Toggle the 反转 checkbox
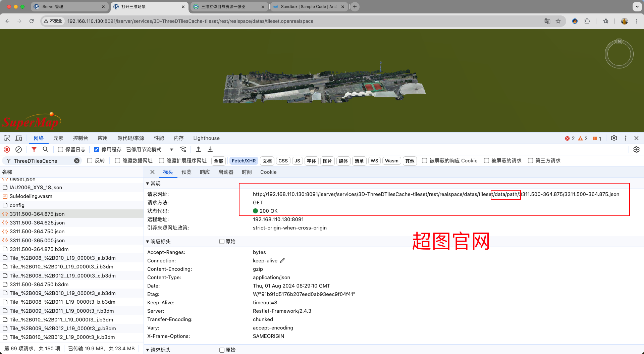The height and width of the screenshot is (354, 644). click(90, 161)
